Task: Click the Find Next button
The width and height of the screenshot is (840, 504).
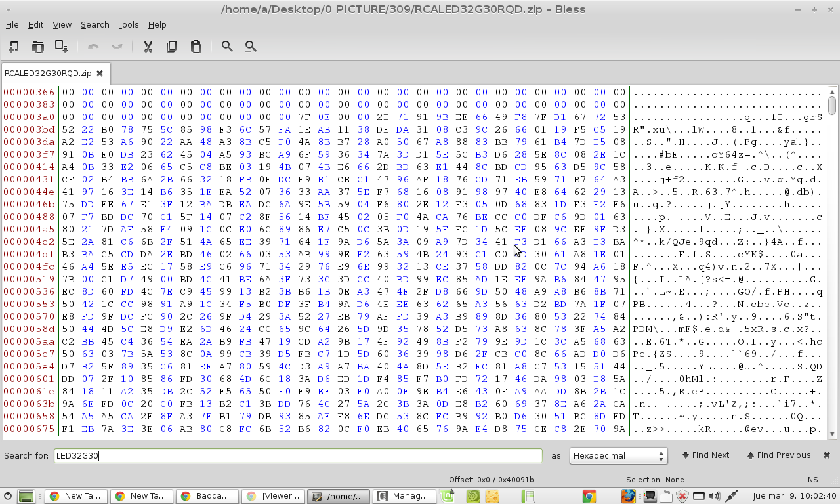Action: (x=705, y=455)
